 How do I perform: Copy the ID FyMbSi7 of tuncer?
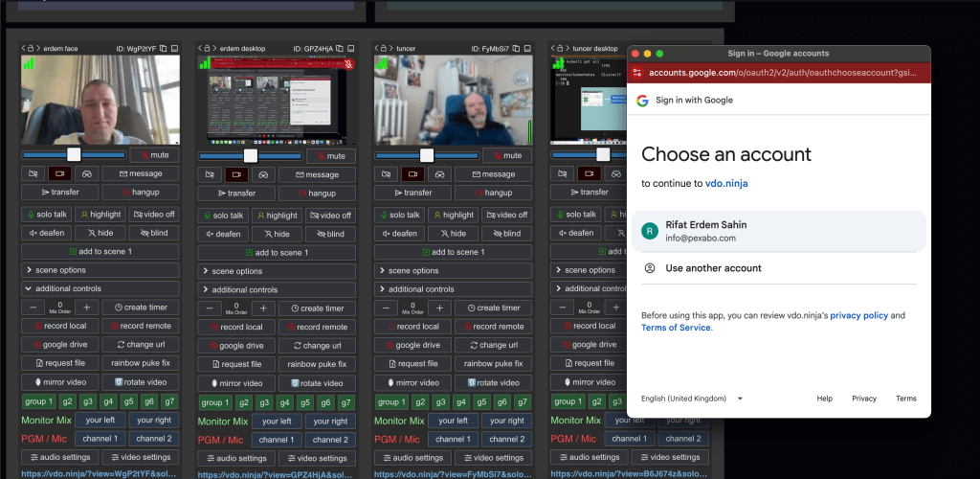(516, 48)
